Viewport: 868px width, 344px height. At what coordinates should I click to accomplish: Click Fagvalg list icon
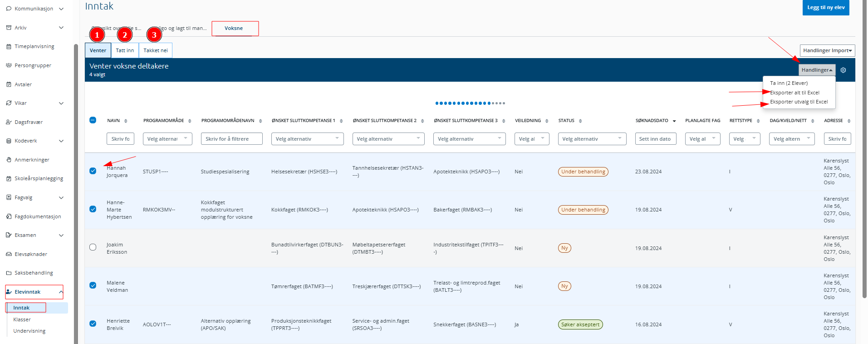pyautogui.click(x=9, y=197)
